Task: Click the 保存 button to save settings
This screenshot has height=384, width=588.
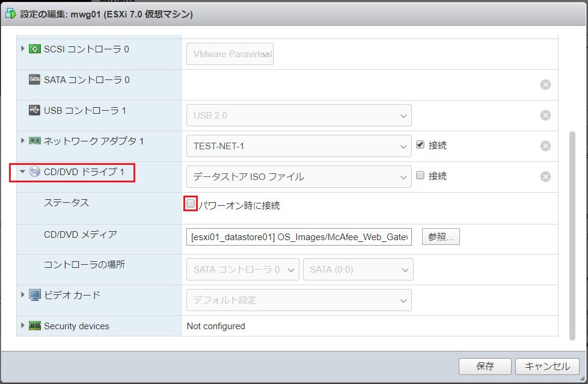Action: point(485,366)
